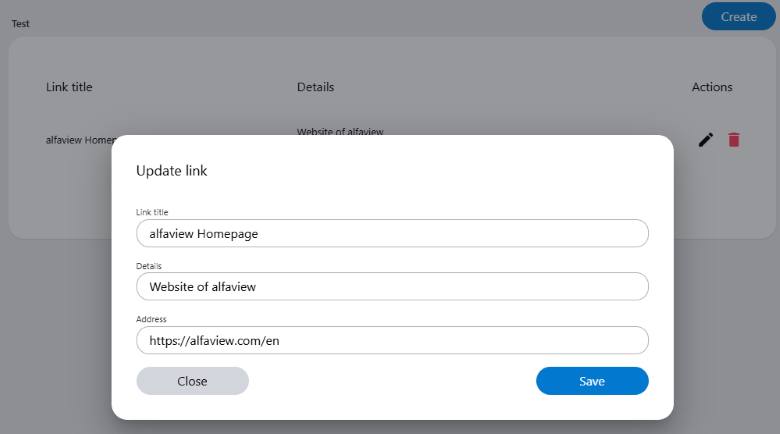
Task: Click the 'Link title' column header
Action: (x=69, y=87)
